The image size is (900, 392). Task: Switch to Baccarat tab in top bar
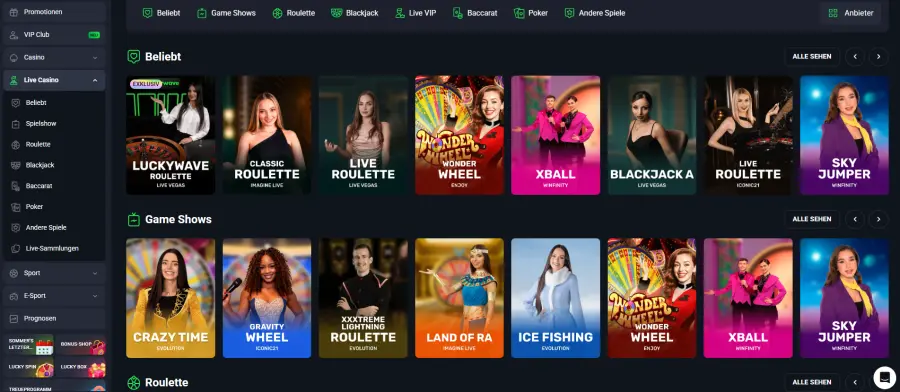tap(475, 13)
